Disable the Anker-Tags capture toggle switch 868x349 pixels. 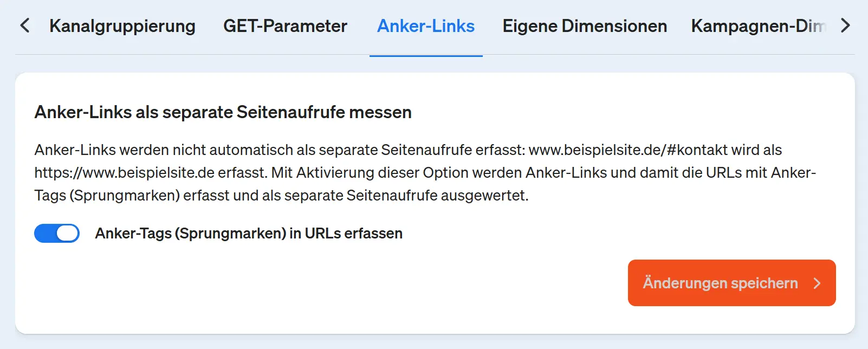[57, 234]
